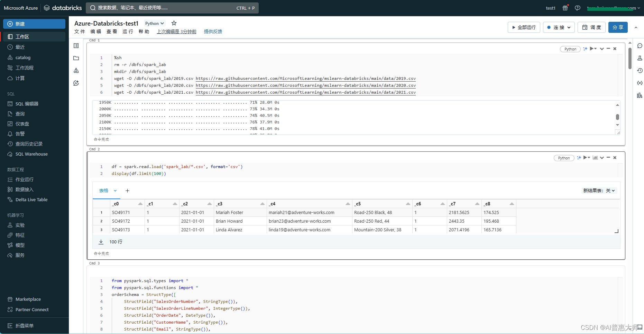
Task: Click the notebook vertical scrollbar thumb
Action: pos(630,58)
